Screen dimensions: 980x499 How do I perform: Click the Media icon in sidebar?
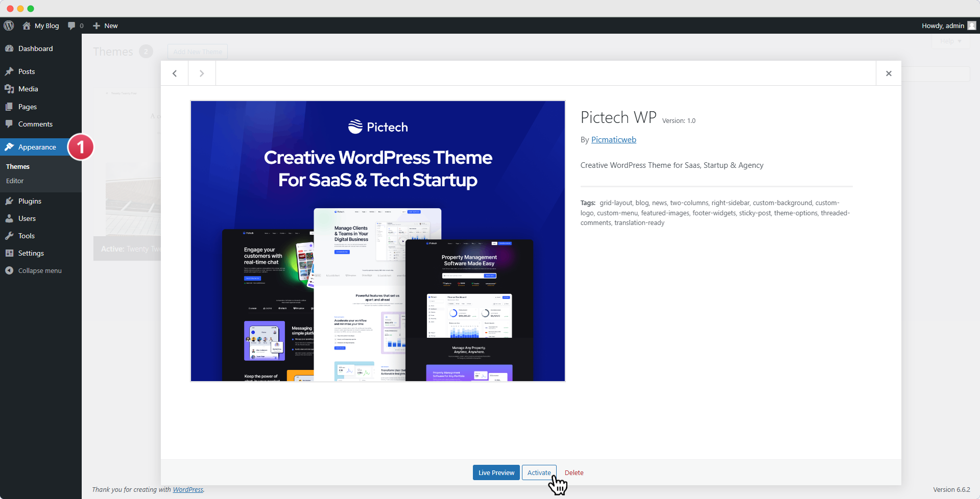point(9,89)
